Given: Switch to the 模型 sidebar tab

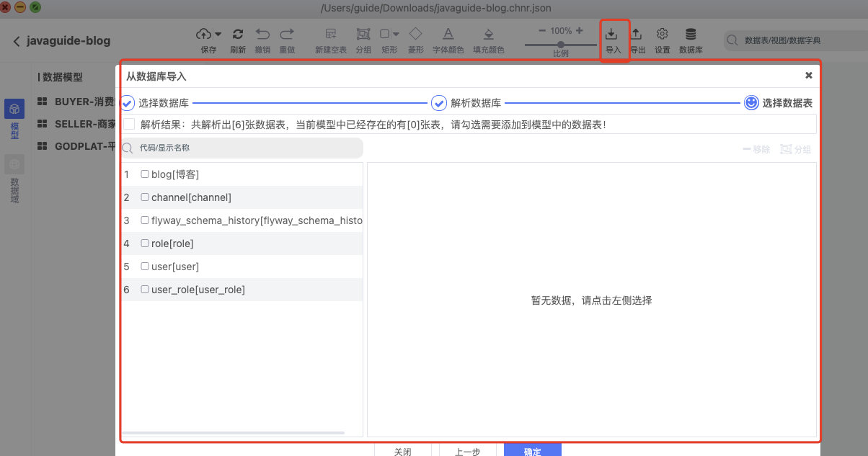Looking at the screenshot, I should 14,119.
